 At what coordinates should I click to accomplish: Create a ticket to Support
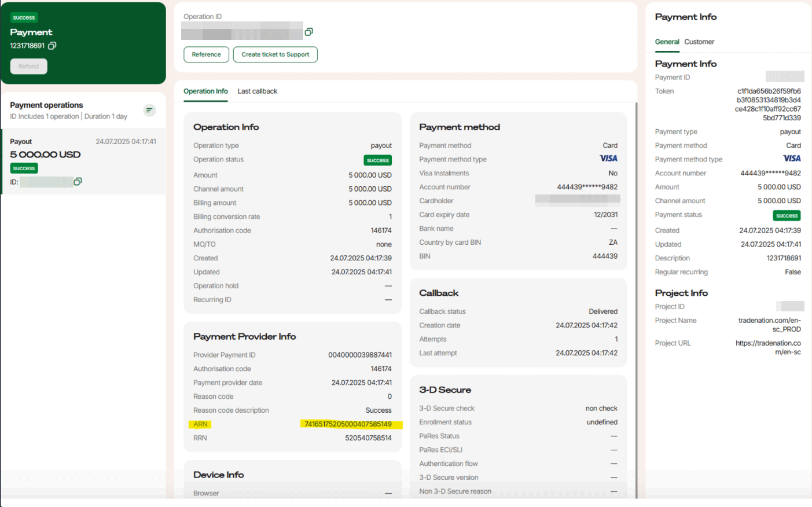(x=275, y=54)
